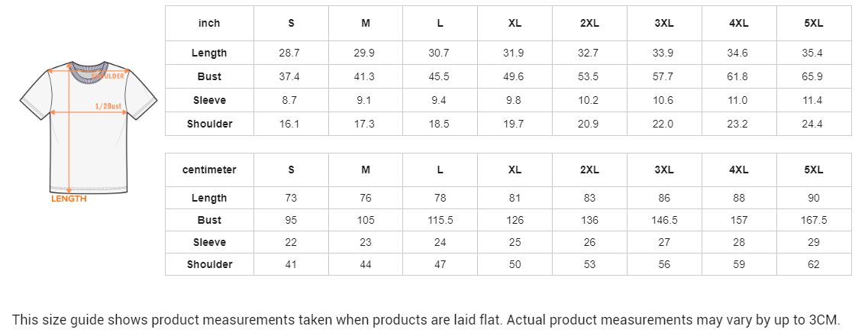Click the 28.7 length value for size S
868x336 pixels.
coord(291,53)
